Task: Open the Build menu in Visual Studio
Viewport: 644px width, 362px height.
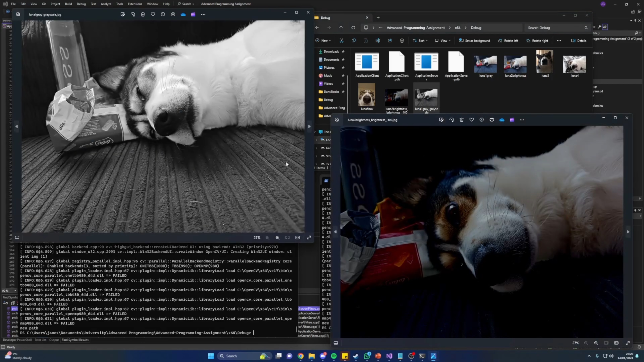Action: [68, 4]
